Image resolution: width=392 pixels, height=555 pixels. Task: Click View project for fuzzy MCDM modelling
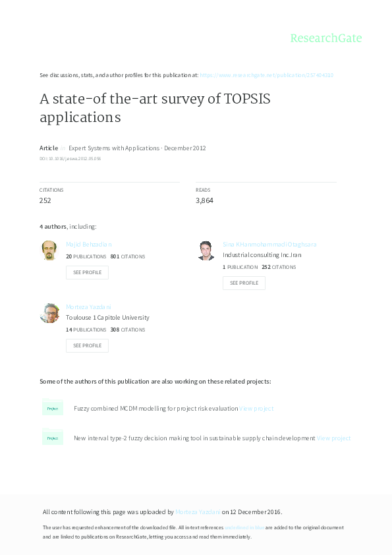point(255,408)
